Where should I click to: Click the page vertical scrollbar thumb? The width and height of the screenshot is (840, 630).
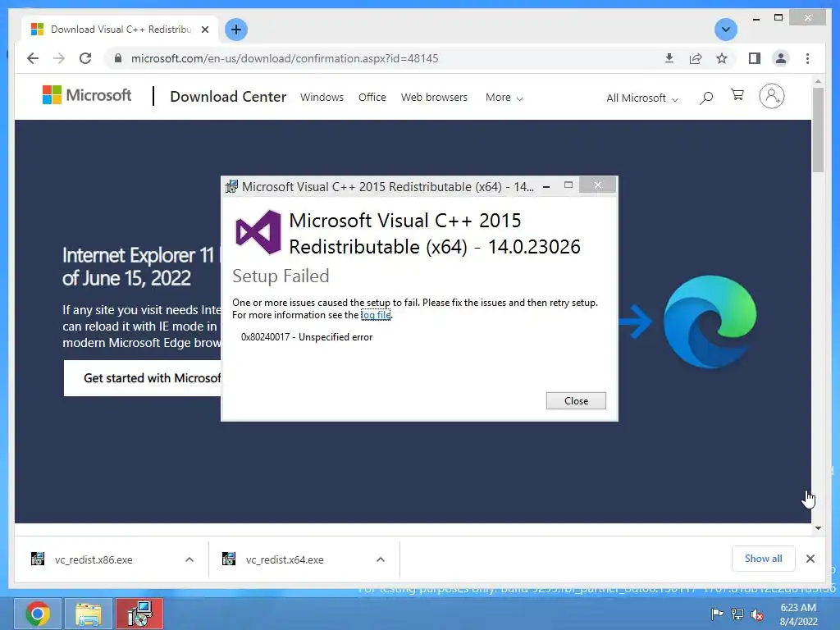(x=818, y=130)
